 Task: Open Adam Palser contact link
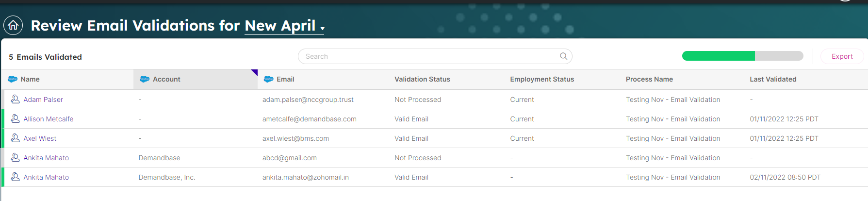[x=43, y=100]
